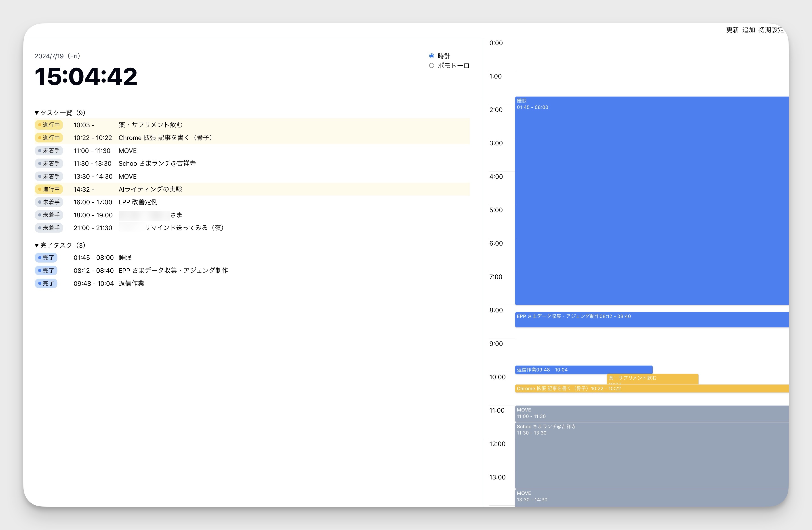This screenshot has height=530, width=812.
Task: Open the yellow Chrome 拡張 記事を書く timeline block
Action: tap(652, 389)
